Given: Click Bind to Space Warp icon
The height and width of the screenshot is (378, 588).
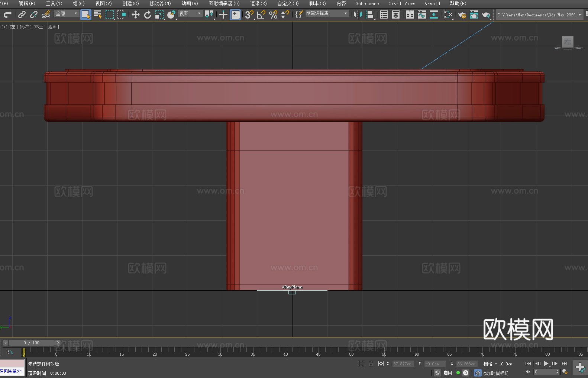Looking at the screenshot, I should [x=46, y=14].
